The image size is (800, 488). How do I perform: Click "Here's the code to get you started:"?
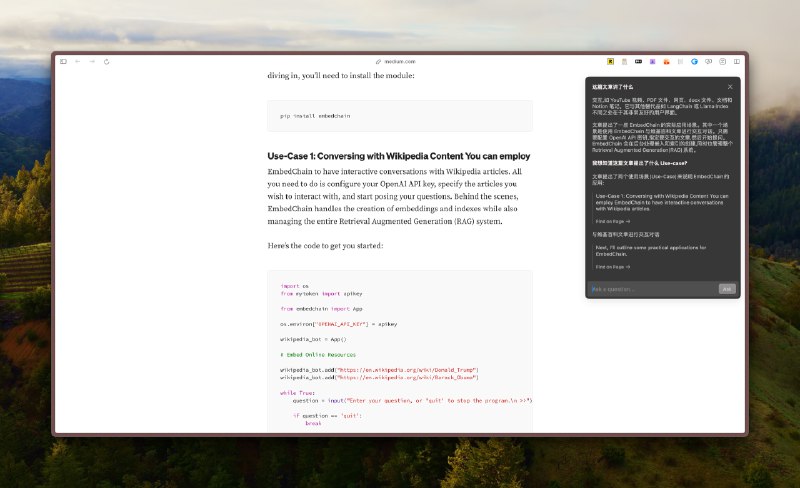pyautogui.click(x=326, y=246)
